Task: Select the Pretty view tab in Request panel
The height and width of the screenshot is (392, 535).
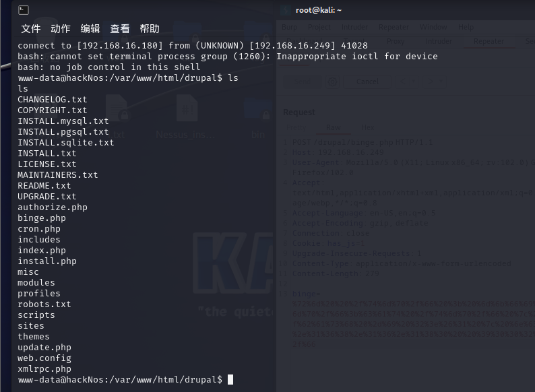Action: coord(296,127)
